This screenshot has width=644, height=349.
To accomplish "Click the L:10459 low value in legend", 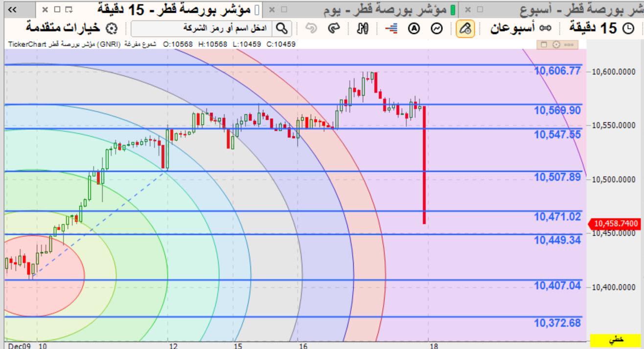I will [x=247, y=44].
